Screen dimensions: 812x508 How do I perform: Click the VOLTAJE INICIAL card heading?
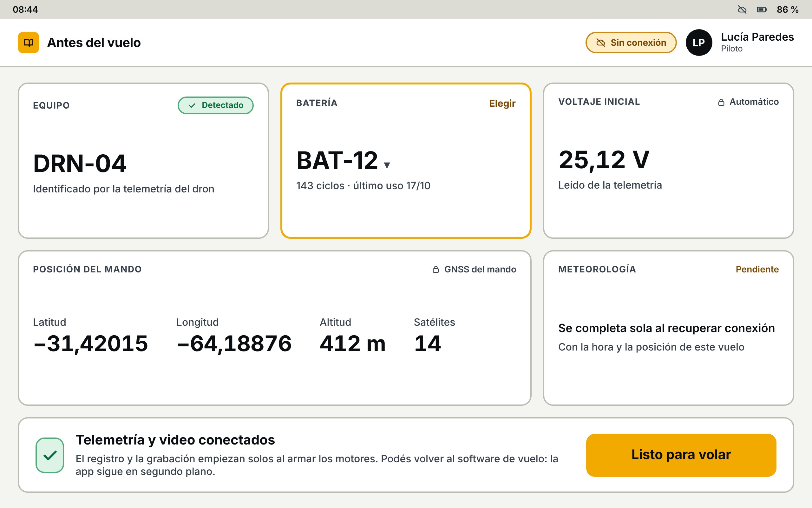[599, 102]
